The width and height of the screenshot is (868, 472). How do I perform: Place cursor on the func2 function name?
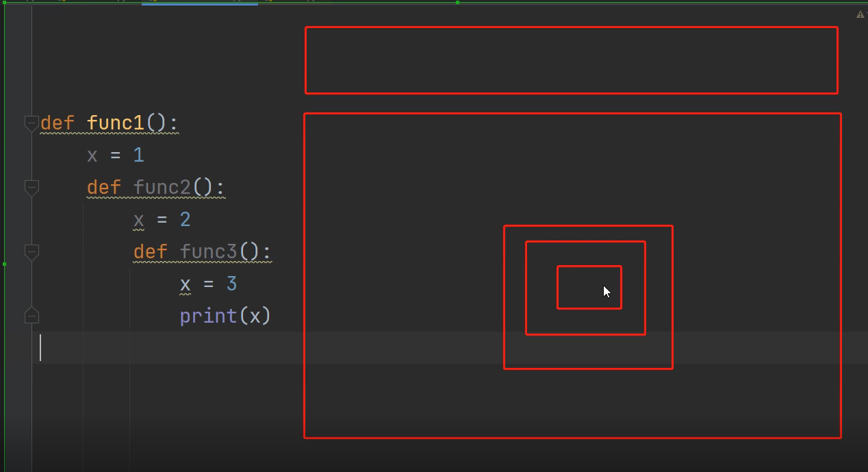pos(162,188)
